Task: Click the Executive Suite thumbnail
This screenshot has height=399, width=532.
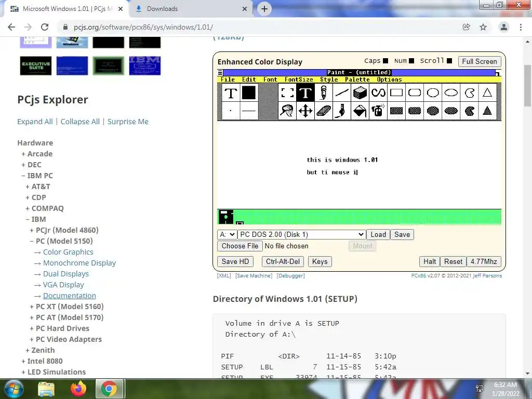Action: [x=36, y=65]
